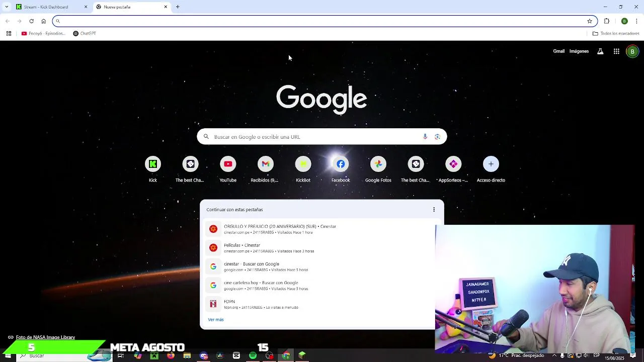The image size is (644, 362).
Task: Open the Spotify taskbar icon
Action: (x=253, y=355)
